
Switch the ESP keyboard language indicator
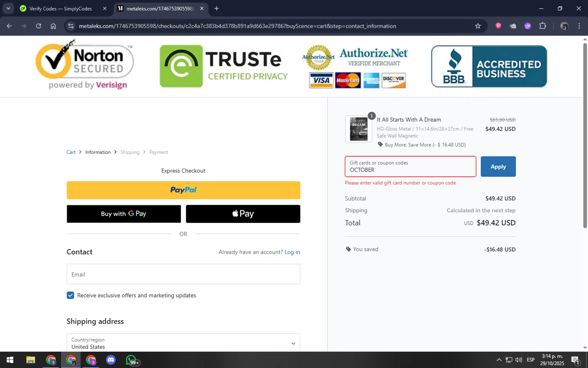(531, 360)
